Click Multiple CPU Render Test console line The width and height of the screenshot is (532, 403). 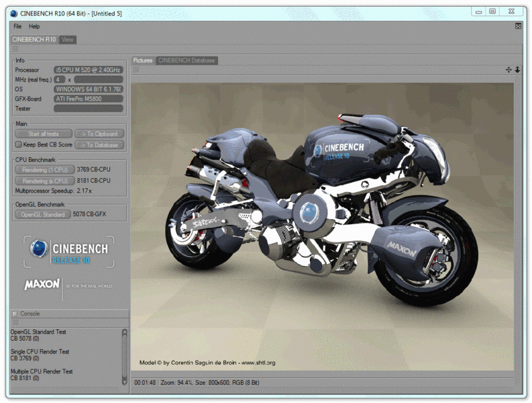tap(42, 371)
